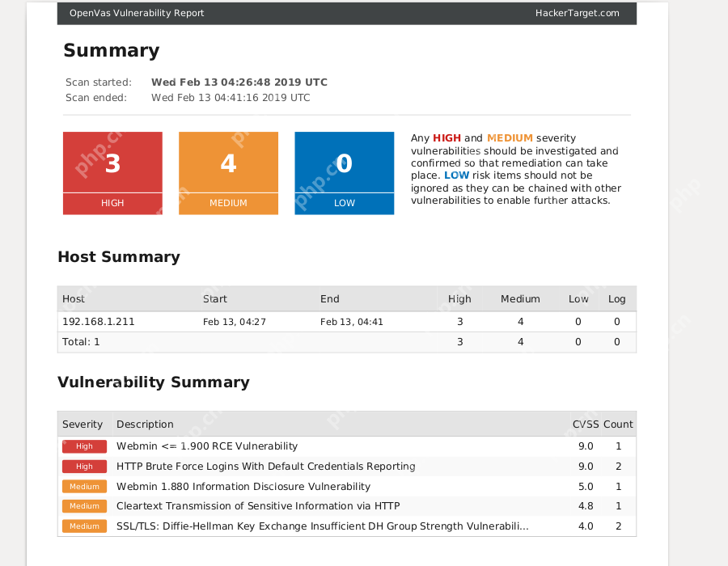
Task: Click the HTTP Brute Force Logins description text
Action: coord(265,467)
